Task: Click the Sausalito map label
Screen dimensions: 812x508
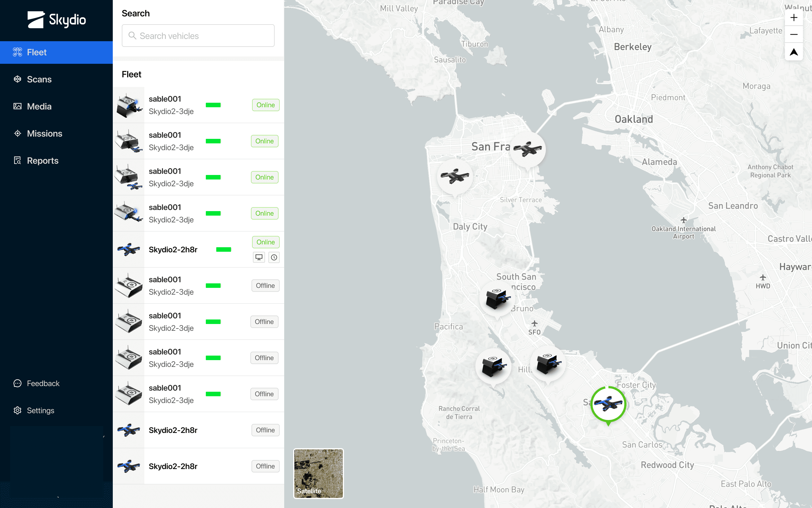Action: 450,60
